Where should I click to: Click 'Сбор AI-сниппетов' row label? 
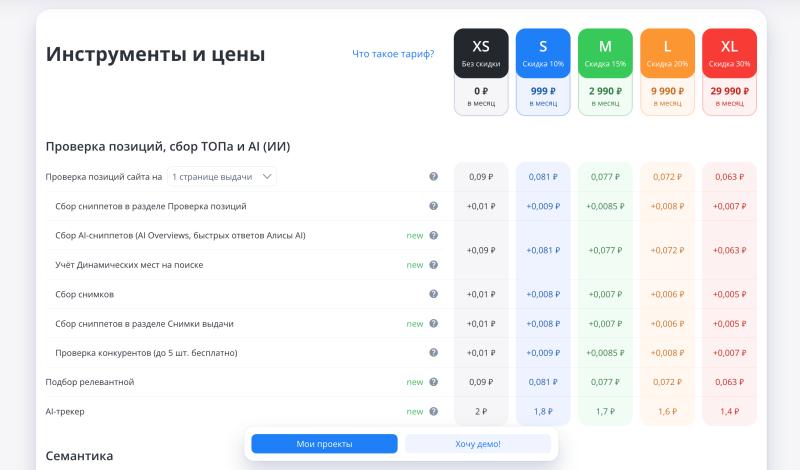tap(180, 235)
